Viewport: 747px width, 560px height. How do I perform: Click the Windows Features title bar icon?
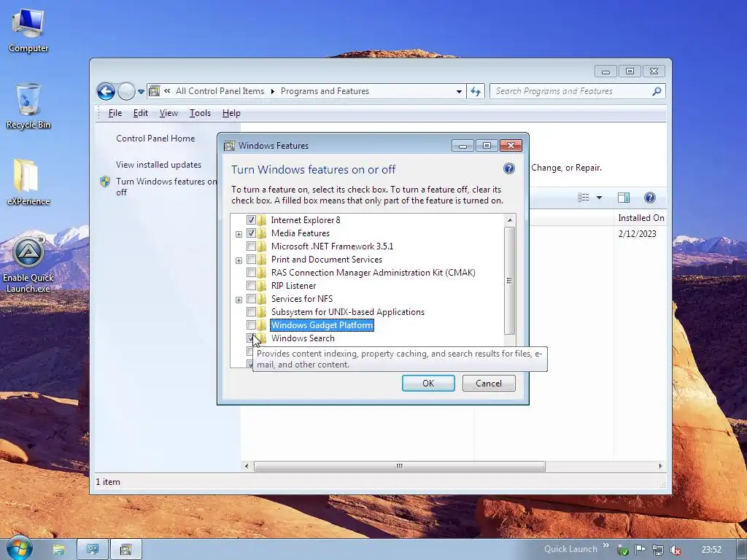[x=229, y=146]
